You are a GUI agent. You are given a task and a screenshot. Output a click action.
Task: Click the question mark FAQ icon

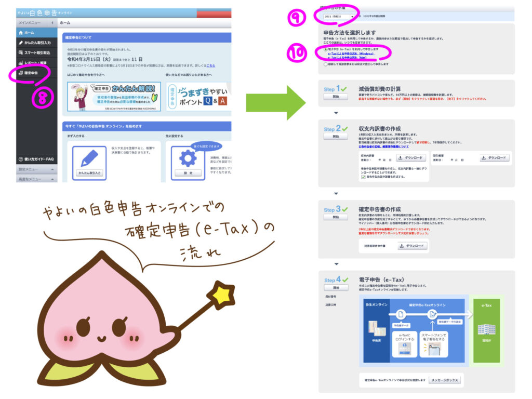21,159
